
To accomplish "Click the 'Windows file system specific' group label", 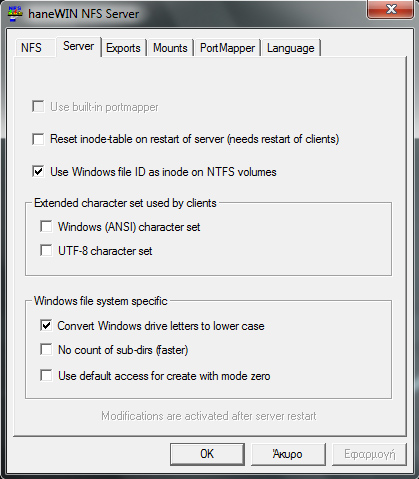I will (x=101, y=301).
